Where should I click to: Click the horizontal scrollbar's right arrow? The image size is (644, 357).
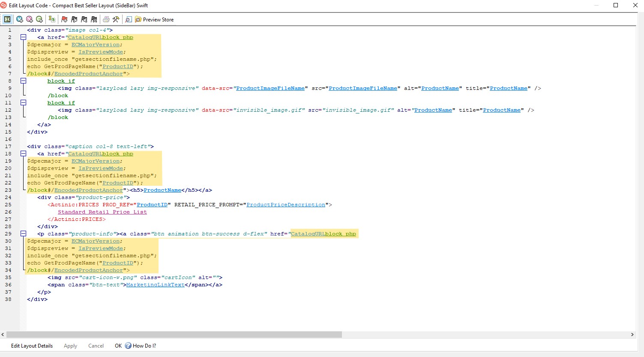point(632,334)
